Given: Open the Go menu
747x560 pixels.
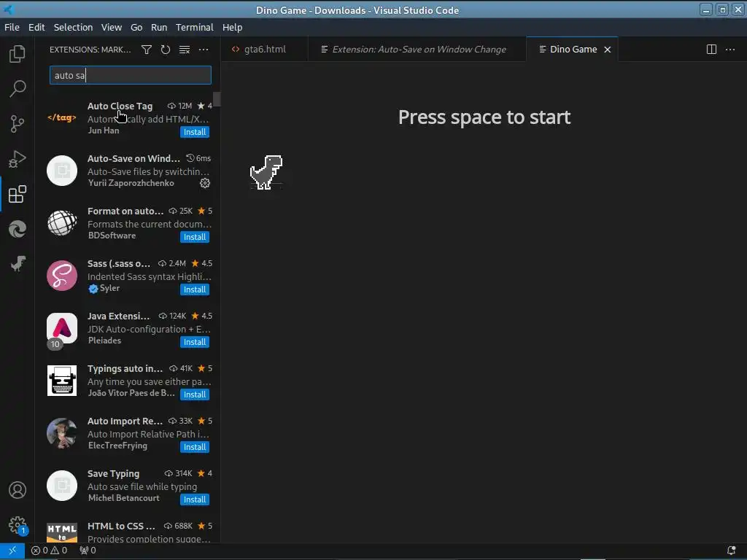Looking at the screenshot, I should pos(136,27).
